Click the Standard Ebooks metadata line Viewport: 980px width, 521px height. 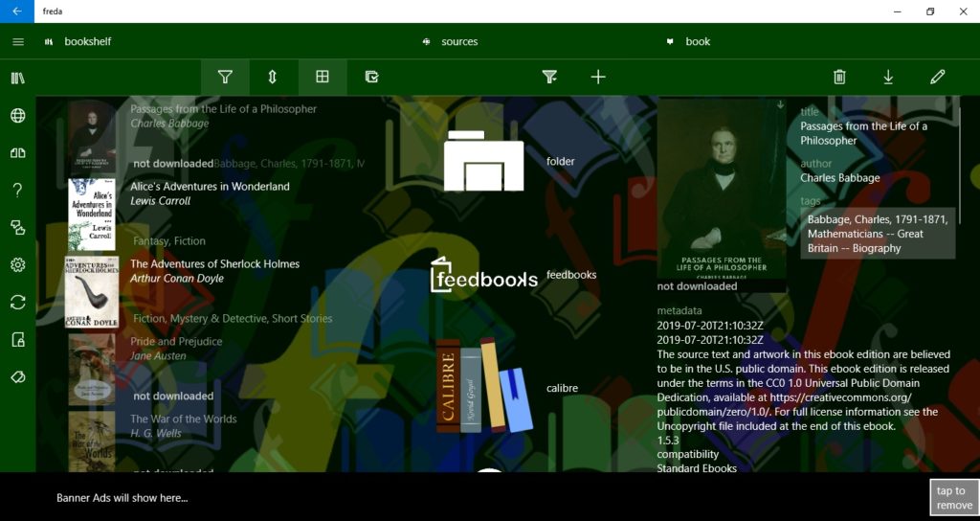pos(697,467)
